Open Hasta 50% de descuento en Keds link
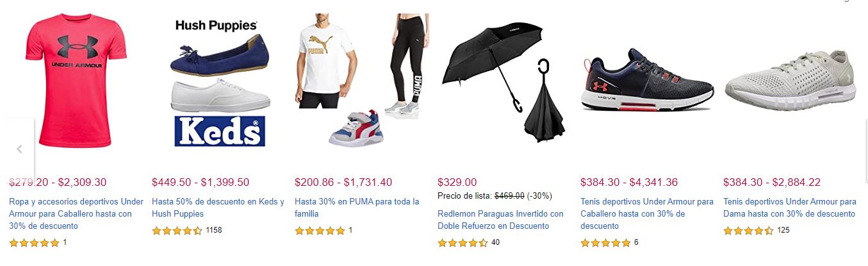The height and width of the screenshot is (266, 868). click(218, 208)
